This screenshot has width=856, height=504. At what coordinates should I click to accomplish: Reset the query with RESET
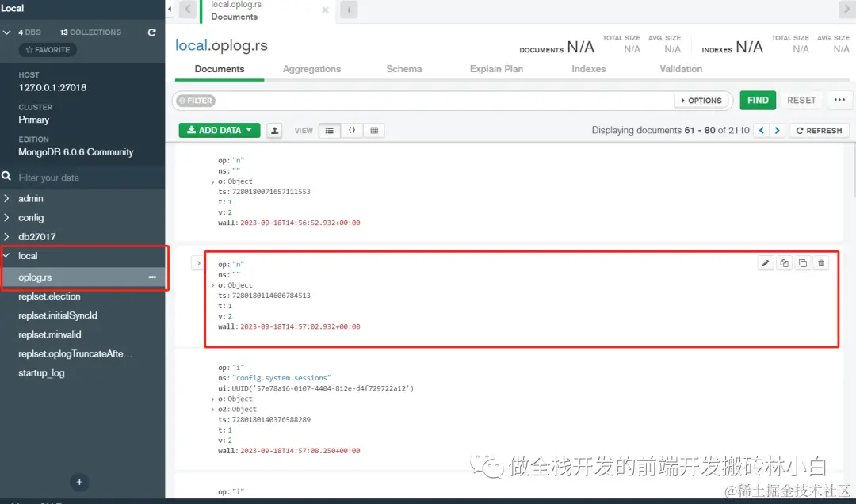click(x=801, y=101)
